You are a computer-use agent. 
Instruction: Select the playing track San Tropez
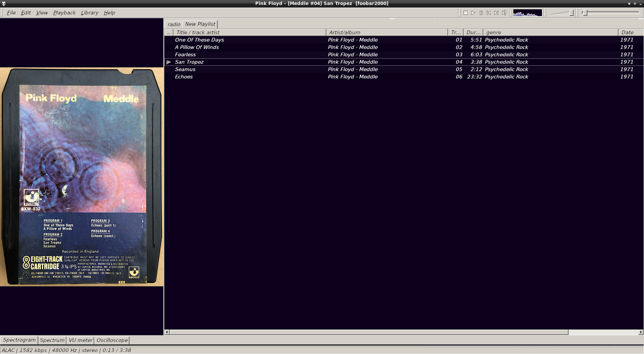pos(189,62)
